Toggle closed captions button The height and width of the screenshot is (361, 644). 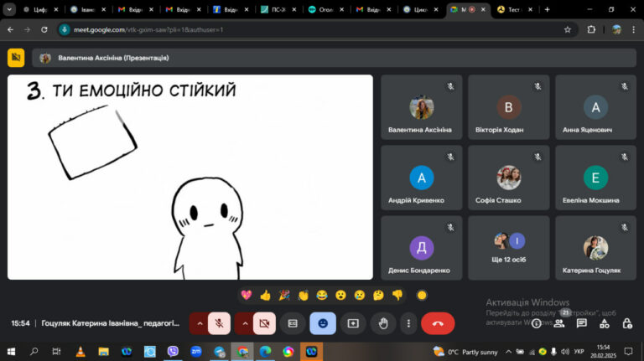pyautogui.click(x=293, y=323)
